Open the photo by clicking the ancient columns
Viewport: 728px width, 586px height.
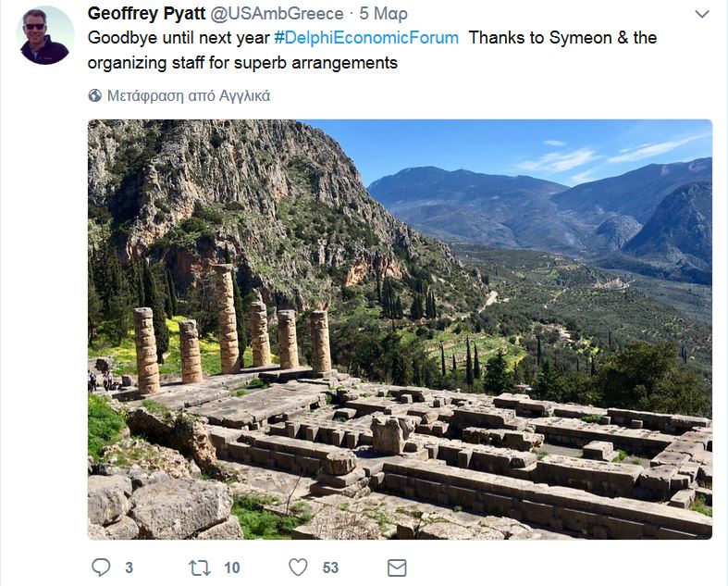pos(232,334)
